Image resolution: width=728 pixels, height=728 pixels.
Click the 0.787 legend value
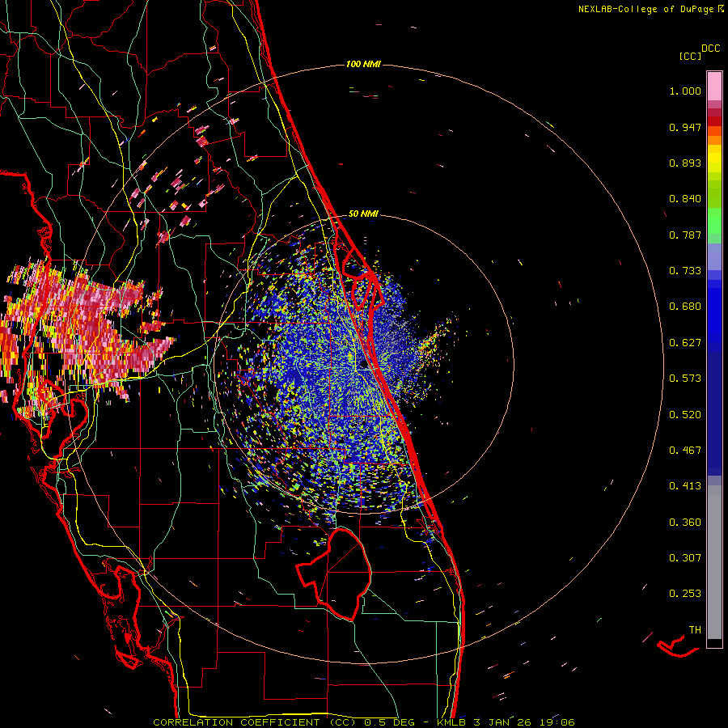point(685,235)
